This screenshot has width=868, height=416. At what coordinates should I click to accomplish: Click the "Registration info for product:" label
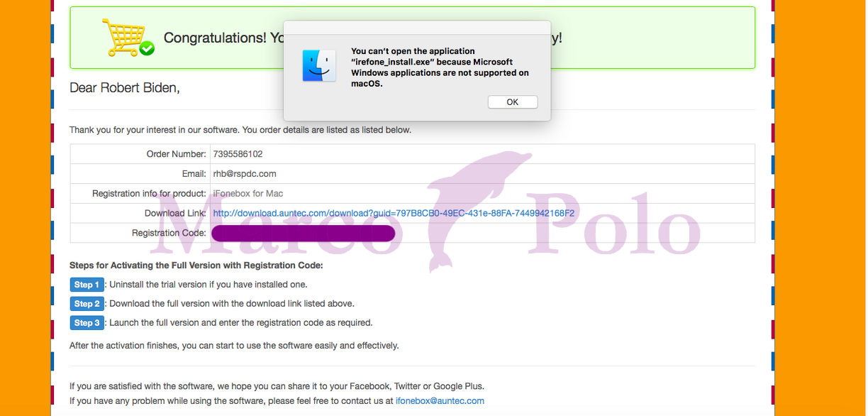click(149, 193)
